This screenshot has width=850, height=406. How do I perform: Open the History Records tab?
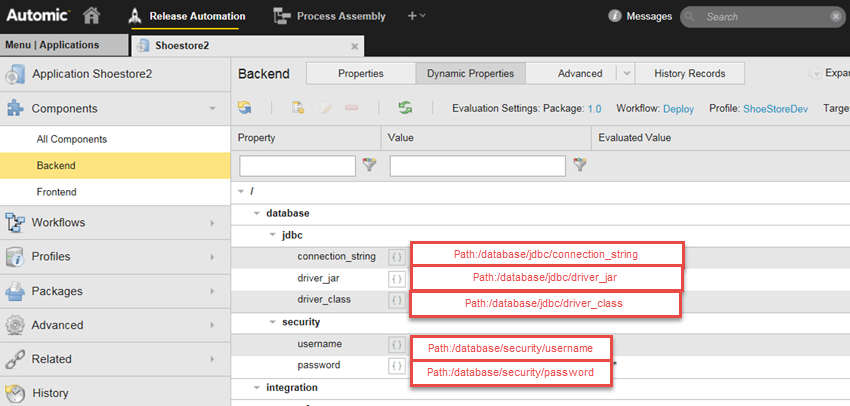(689, 74)
